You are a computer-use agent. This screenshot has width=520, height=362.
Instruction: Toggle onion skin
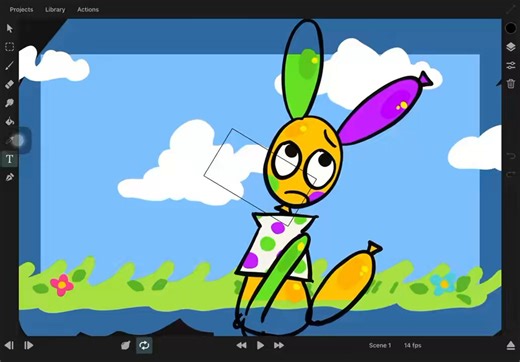[x=125, y=345]
